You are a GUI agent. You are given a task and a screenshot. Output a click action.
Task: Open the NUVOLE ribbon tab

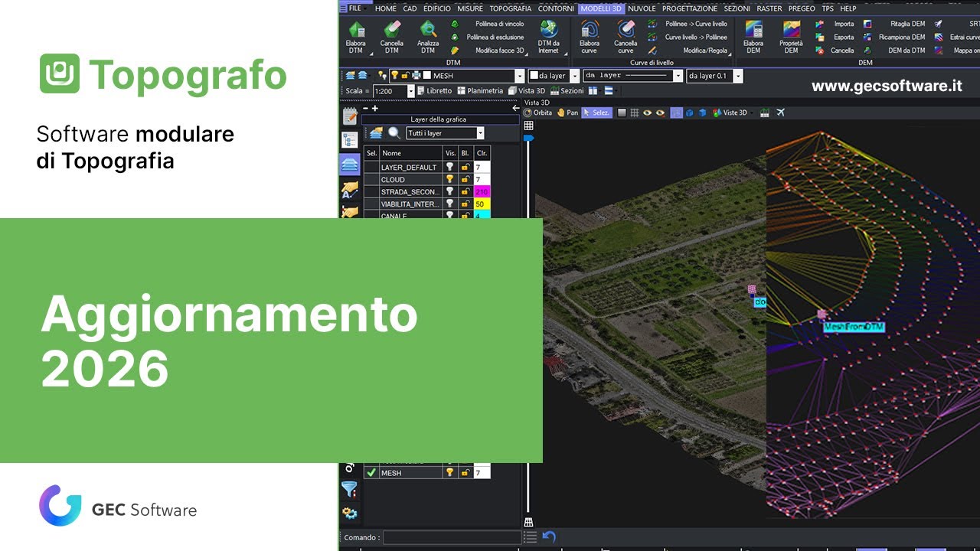tap(642, 8)
